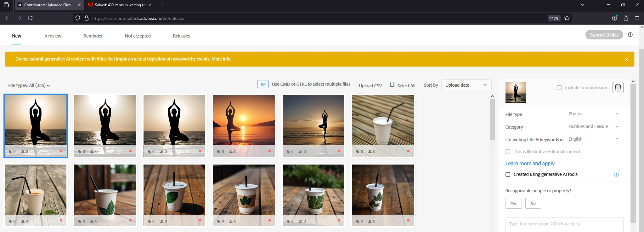
Task: Click the small preview image in details panel
Action: 516,92
